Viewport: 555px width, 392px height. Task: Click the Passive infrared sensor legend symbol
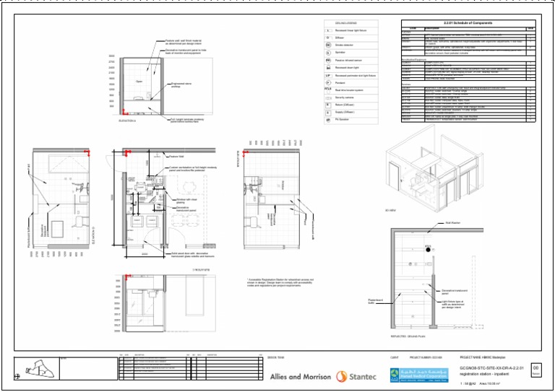(328, 61)
